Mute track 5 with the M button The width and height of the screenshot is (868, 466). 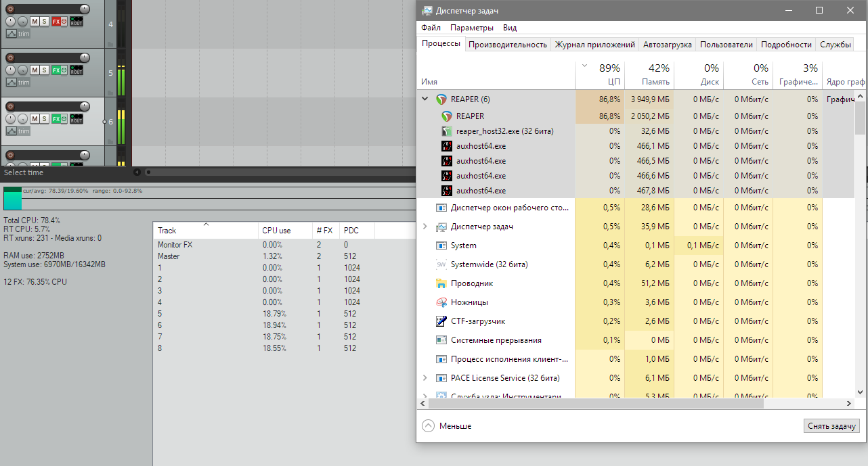pos(35,70)
